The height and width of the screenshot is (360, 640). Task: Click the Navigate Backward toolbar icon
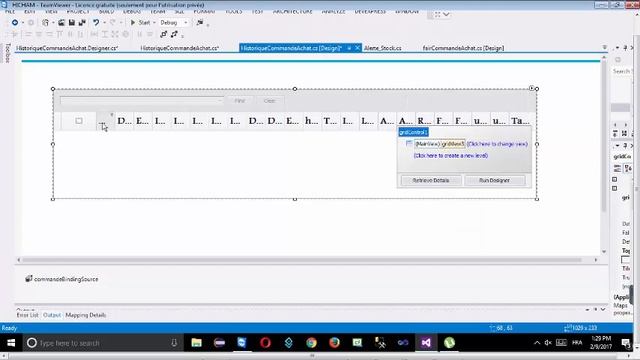15,22
